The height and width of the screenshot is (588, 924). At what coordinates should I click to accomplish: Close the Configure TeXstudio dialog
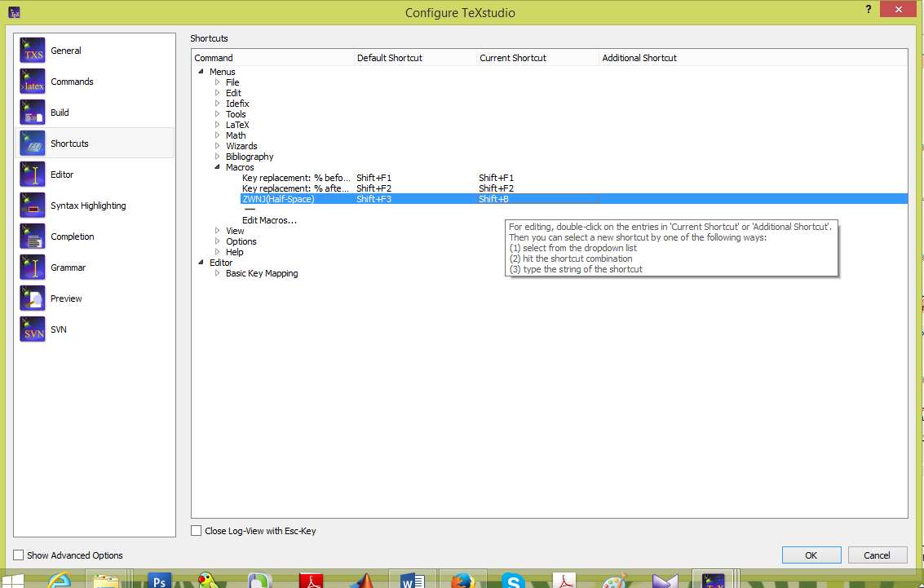click(x=898, y=9)
